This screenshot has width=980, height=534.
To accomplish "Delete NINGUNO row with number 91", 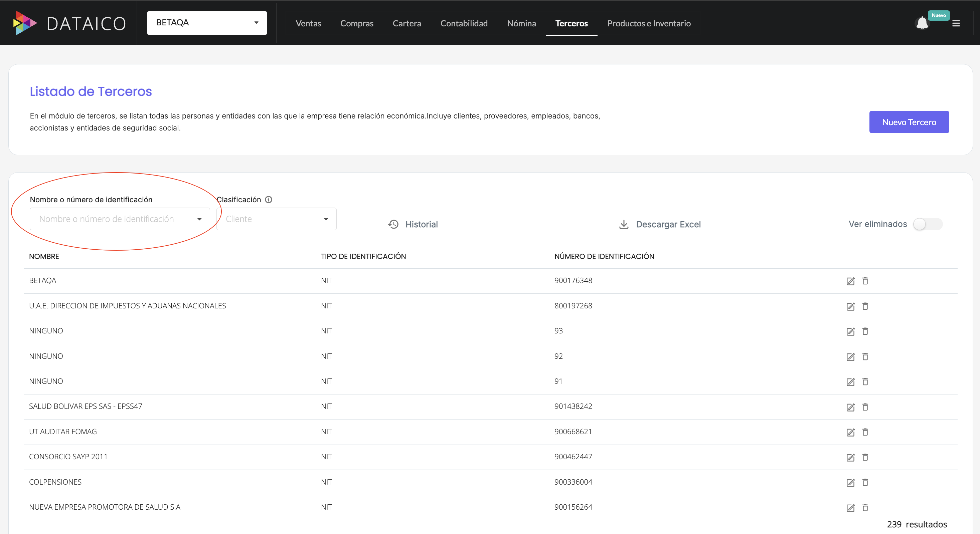I will click(865, 381).
